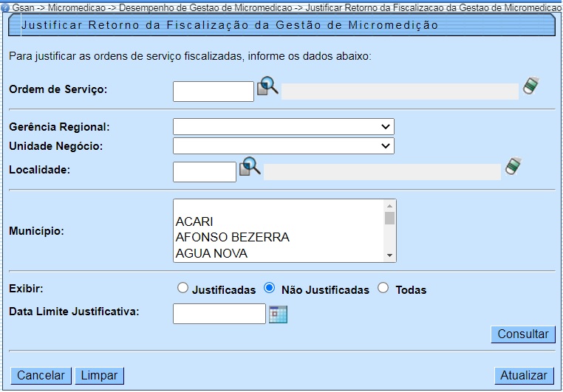Viewport: 563px width, 392px height.
Task: Click the Município list scroll down arrow
Action: coord(389,255)
